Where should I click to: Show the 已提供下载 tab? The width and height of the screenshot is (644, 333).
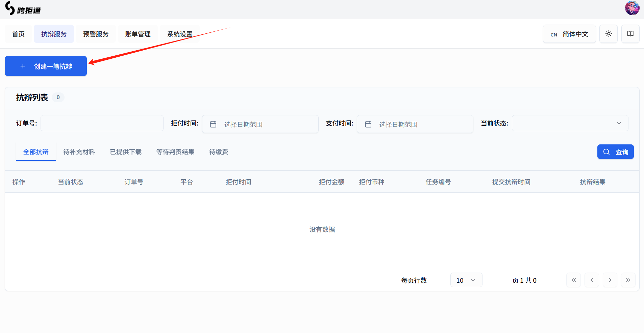tap(126, 152)
